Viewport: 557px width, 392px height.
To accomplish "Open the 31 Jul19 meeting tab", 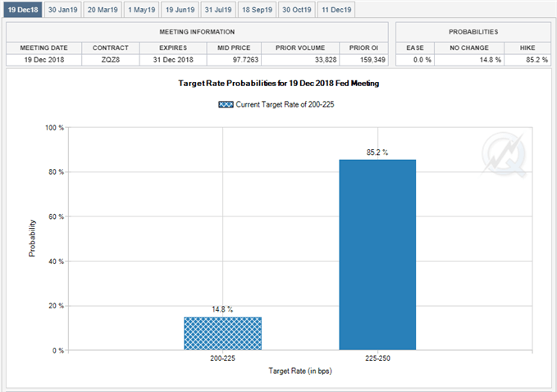I will (x=218, y=10).
